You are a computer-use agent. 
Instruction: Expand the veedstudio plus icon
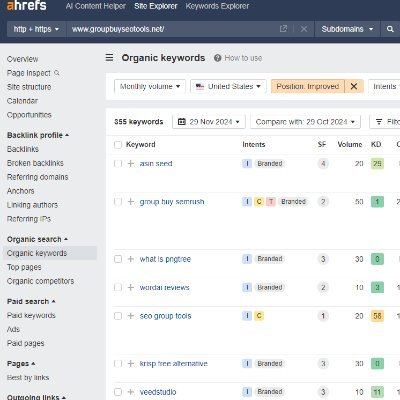tap(131, 392)
